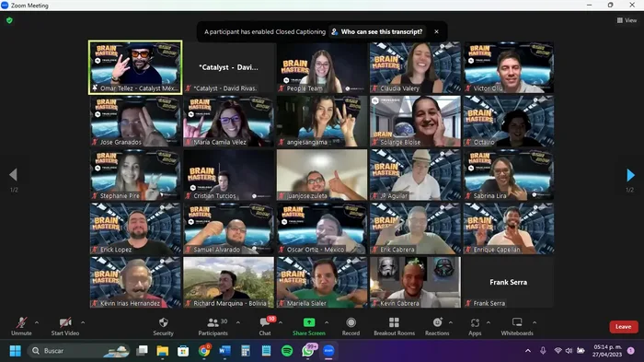Image resolution: width=644 pixels, height=362 pixels.
Task: Start recording with Record
Action: [x=351, y=327]
